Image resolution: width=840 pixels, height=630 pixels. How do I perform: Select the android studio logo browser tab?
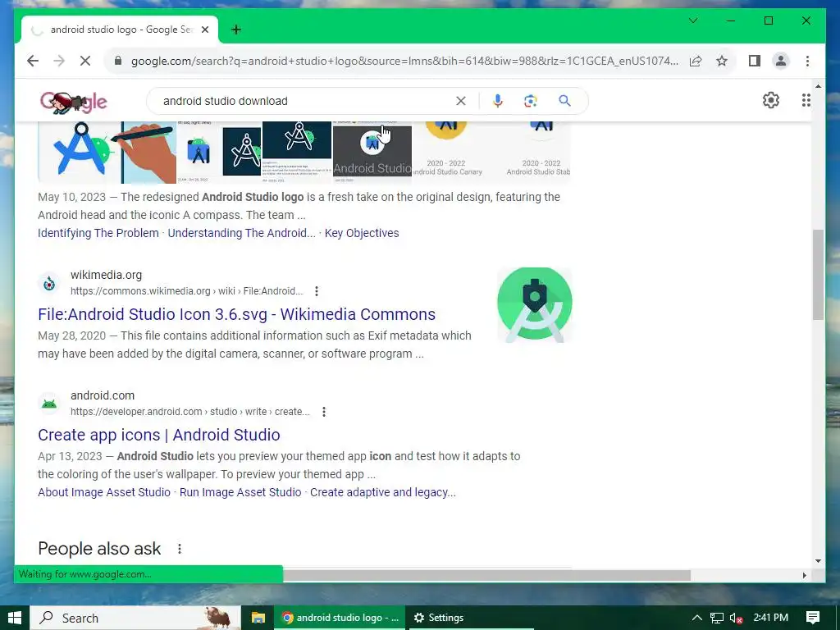pos(120,30)
